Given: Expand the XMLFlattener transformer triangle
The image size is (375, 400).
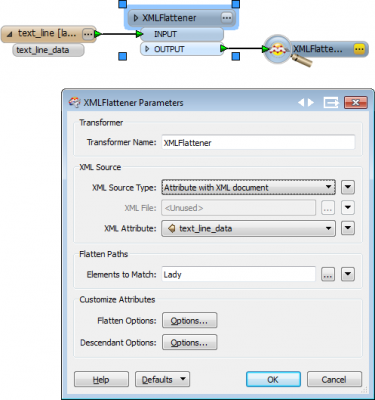Looking at the screenshot, I should click(x=136, y=18).
